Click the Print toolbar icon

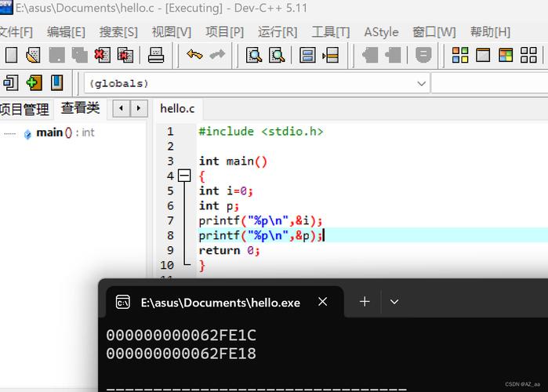pyautogui.click(x=156, y=55)
